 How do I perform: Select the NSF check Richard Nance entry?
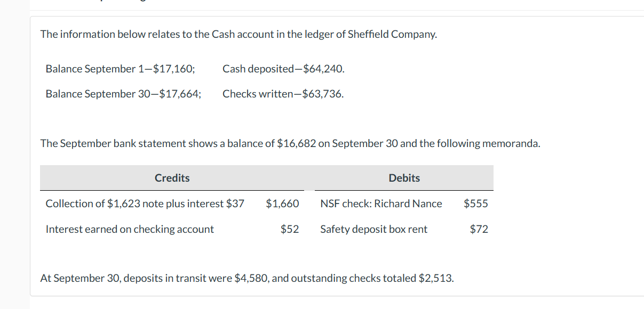381,204
